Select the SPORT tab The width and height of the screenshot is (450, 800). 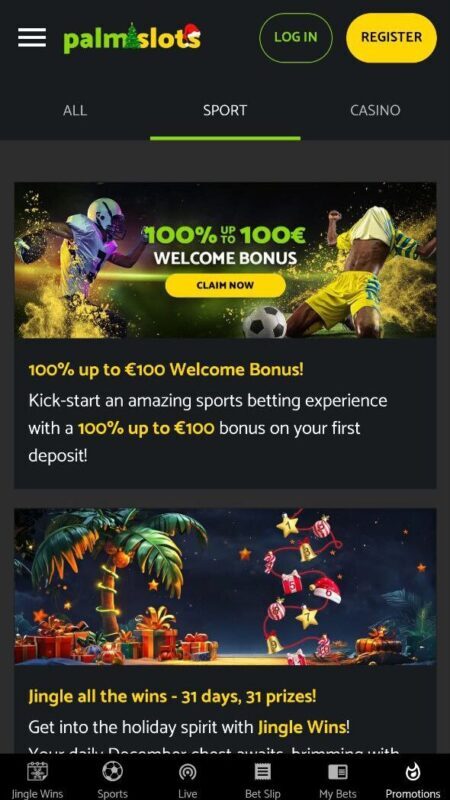tap(225, 110)
